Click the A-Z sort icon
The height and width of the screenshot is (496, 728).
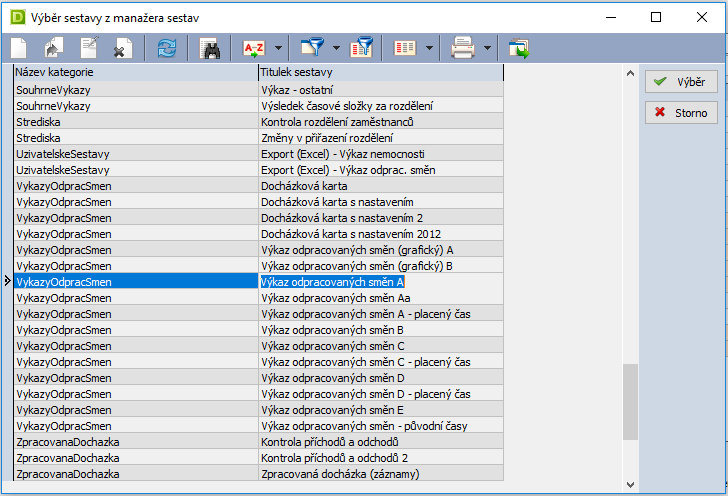254,48
